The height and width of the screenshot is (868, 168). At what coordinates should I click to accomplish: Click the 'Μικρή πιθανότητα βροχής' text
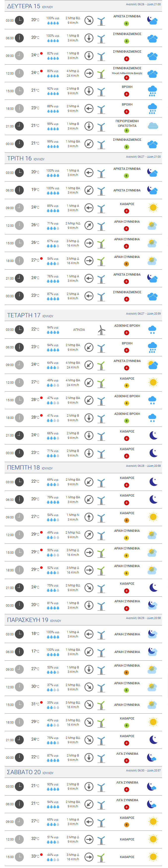(127, 73)
